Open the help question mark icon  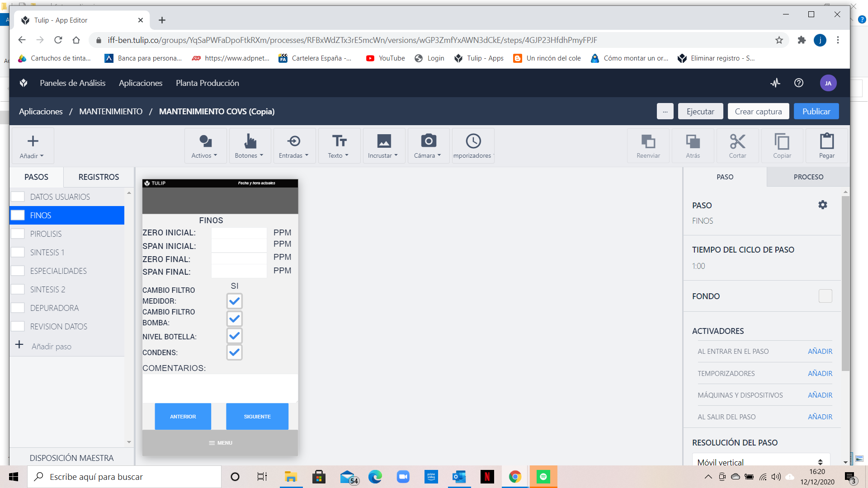799,83
